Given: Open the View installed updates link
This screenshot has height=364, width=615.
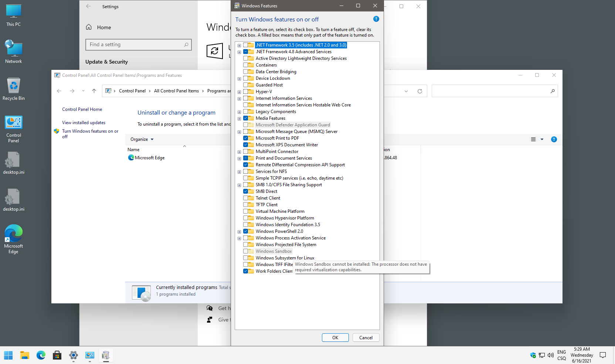Looking at the screenshot, I should (x=84, y=123).
